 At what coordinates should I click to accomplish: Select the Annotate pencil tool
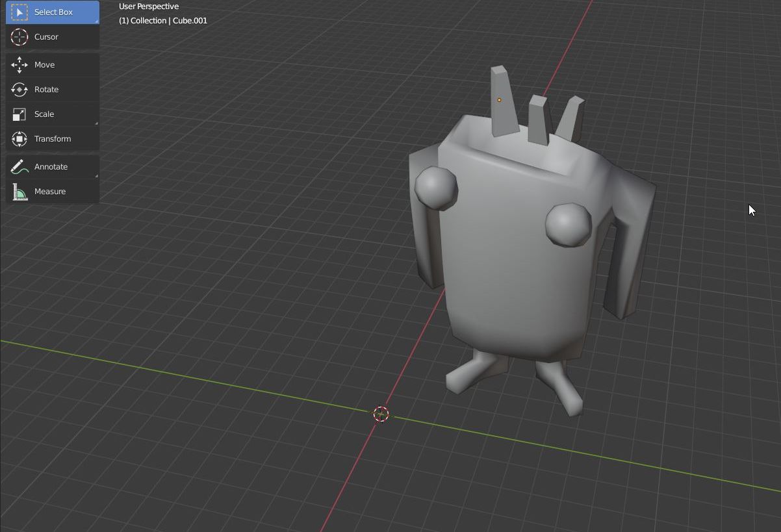pyautogui.click(x=52, y=167)
